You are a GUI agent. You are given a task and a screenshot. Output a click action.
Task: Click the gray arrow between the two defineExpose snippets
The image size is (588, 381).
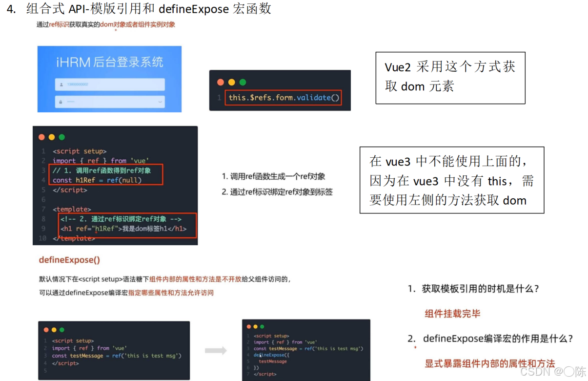coord(217,349)
